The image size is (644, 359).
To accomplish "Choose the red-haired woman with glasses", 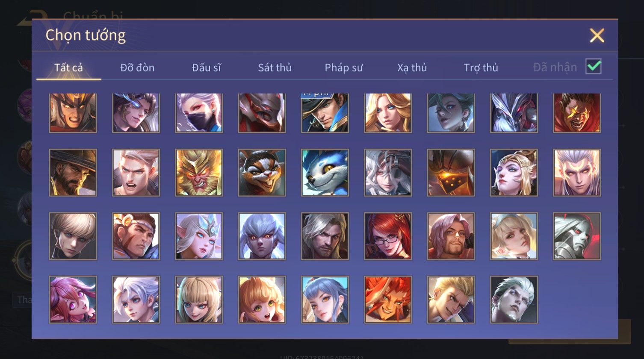I will [x=388, y=236].
